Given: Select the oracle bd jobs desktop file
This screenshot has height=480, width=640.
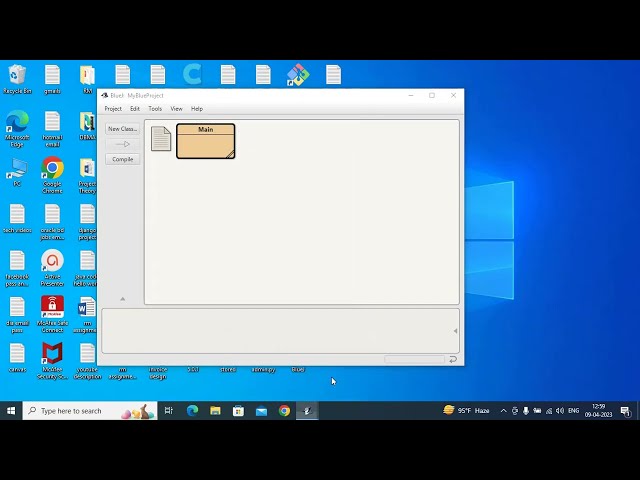Looking at the screenshot, I should coord(52,222).
